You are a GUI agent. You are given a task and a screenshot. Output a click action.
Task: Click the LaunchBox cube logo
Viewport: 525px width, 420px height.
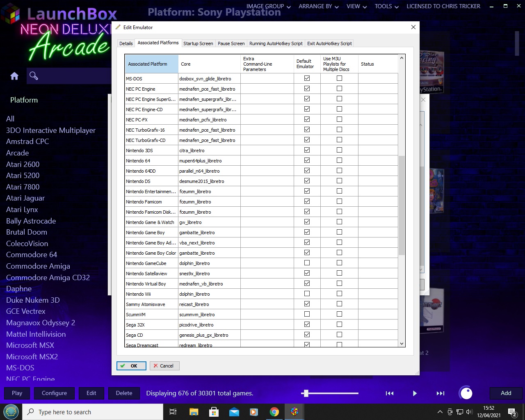[10, 14]
